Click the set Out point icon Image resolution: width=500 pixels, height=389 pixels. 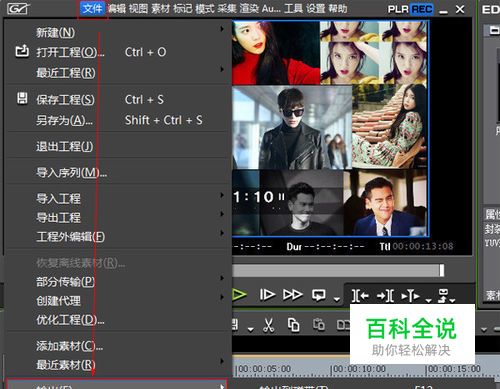coord(385,296)
